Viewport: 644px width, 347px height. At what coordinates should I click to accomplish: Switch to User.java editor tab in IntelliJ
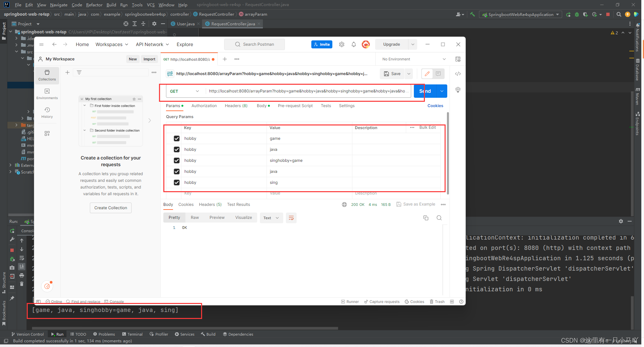pyautogui.click(x=185, y=24)
